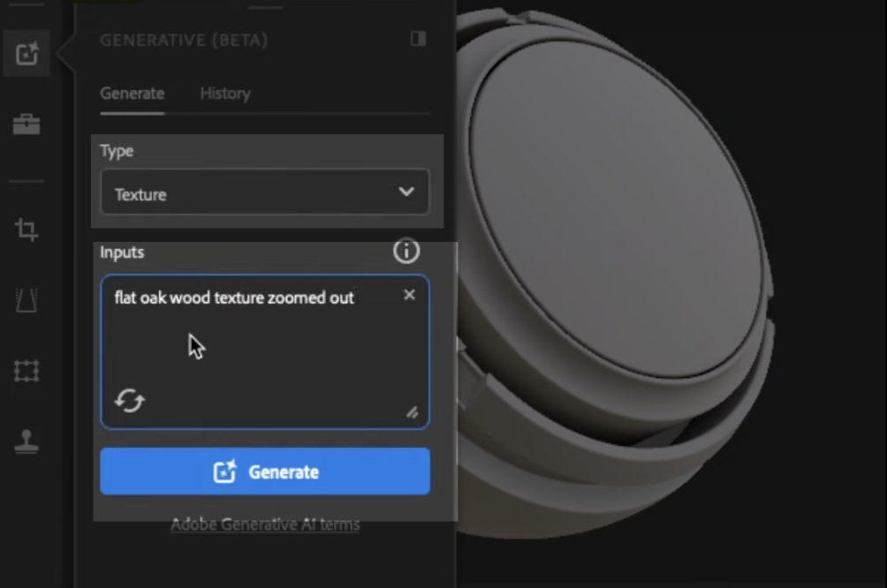Toggle the panel dock icon next to Generative (Beta)
887x588 pixels.
[x=418, y=39]
